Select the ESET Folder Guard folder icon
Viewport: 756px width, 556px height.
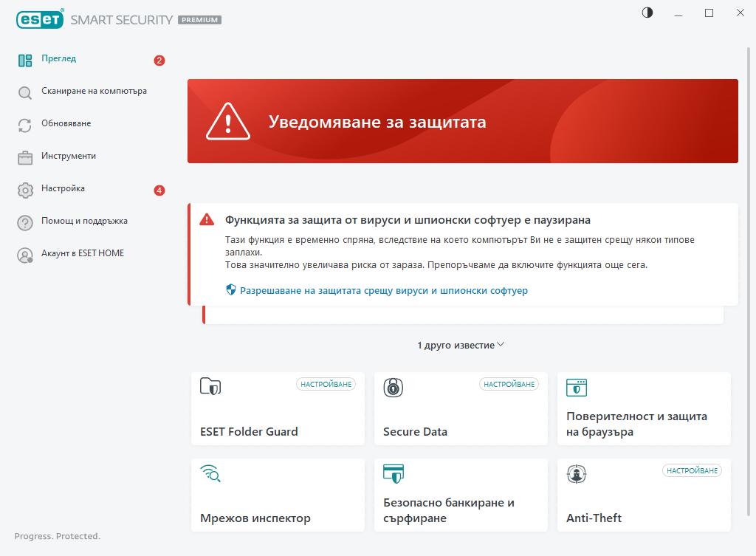click(x=210, y=385)
